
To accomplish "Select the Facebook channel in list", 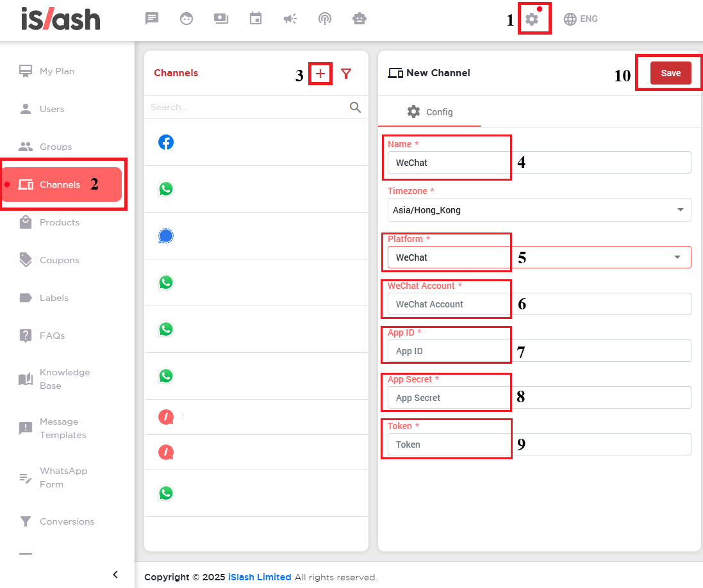I will point(166,142).
